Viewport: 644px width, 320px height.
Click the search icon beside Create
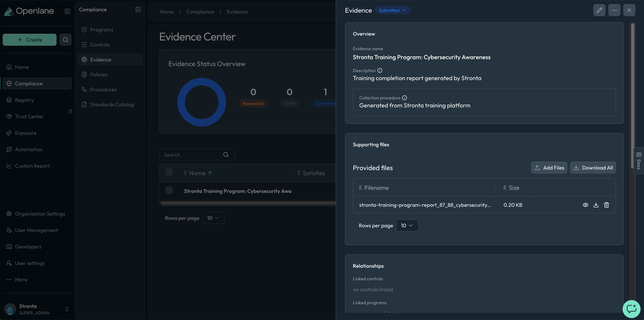click(x=65, y=40)
